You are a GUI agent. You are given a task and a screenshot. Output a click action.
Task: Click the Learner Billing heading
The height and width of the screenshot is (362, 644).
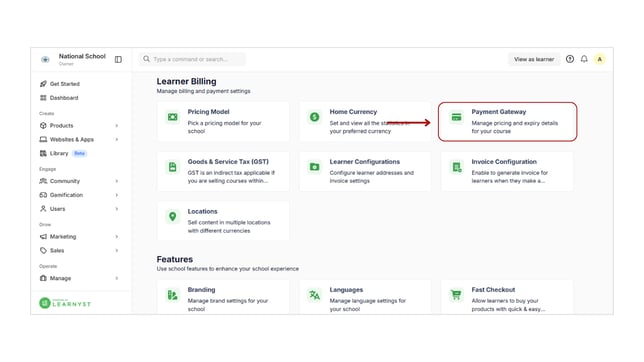pyautogui.click(x=186, y=81)
